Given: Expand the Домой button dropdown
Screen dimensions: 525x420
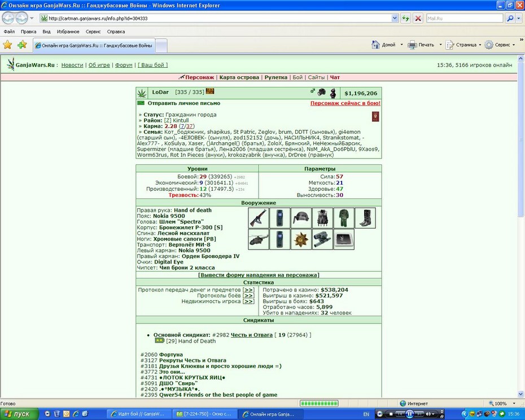Looking at the screenshot, I should point(401,45).
